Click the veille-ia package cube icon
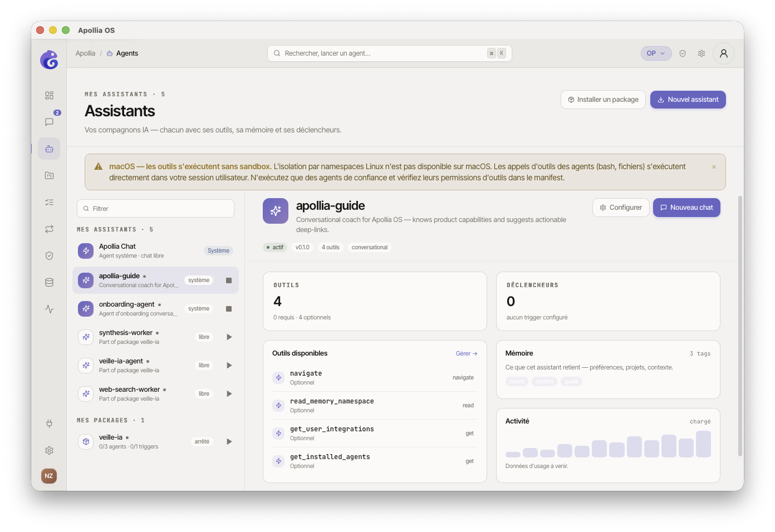The width and height of the screenshot is (775, 532). [86, 442]
